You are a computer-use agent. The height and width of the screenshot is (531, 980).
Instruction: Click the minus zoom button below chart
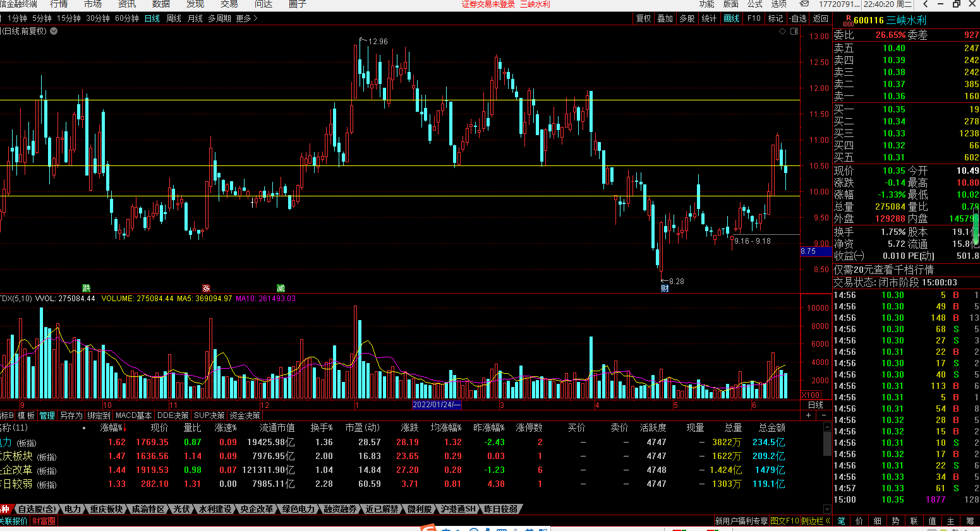(x=823, y=415)
